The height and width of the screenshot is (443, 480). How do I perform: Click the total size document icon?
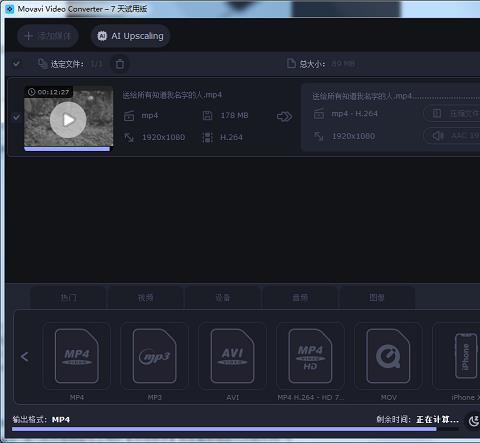click(291, 63)
